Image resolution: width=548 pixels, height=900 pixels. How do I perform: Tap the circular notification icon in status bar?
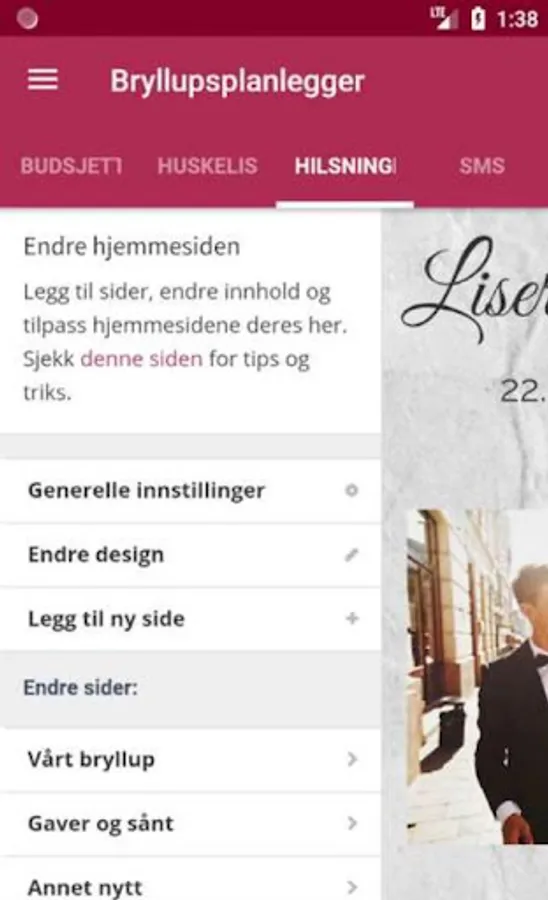27,18
